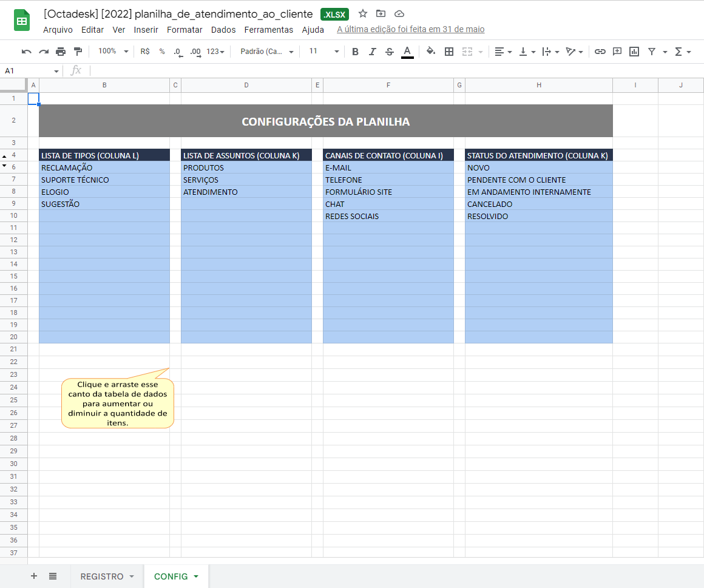This screenshot has width=704, height=588.
Task: Open the zoom level dropdown
Action: click(x=112, y=52)
